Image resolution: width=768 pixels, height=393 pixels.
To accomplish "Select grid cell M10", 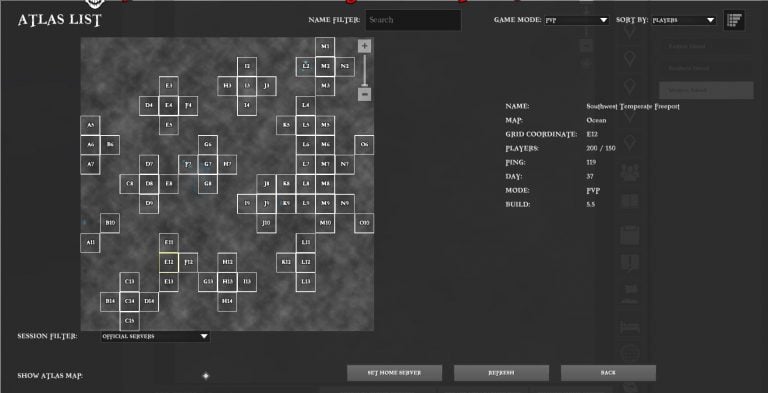I will click(325, 223).
